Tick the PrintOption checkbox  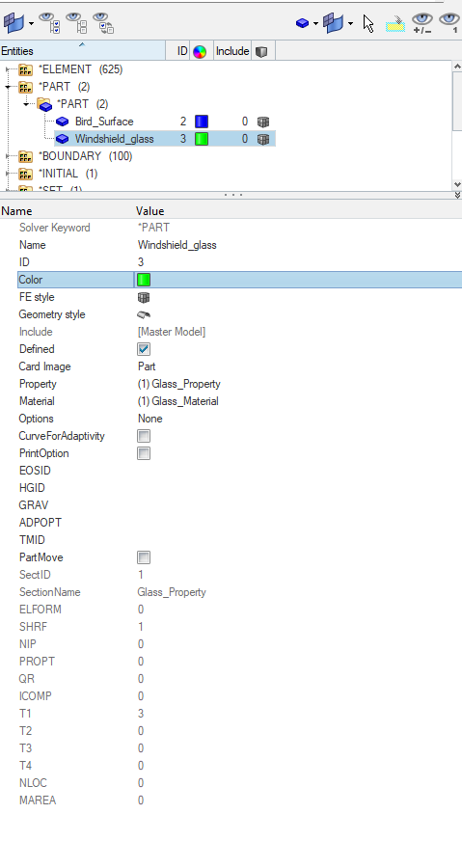144,453
